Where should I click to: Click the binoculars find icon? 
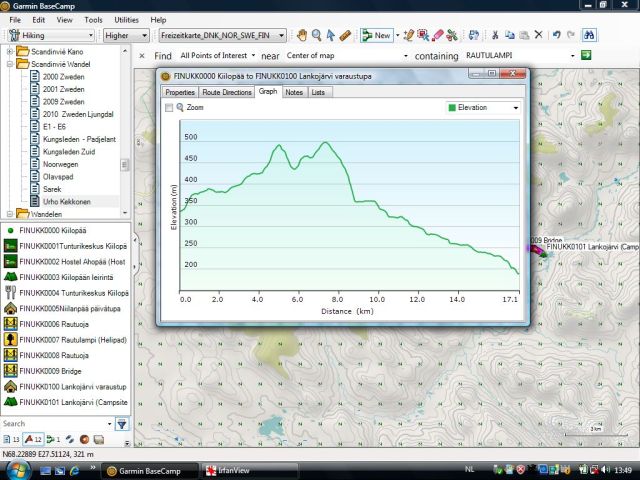[x=590, y=36]
